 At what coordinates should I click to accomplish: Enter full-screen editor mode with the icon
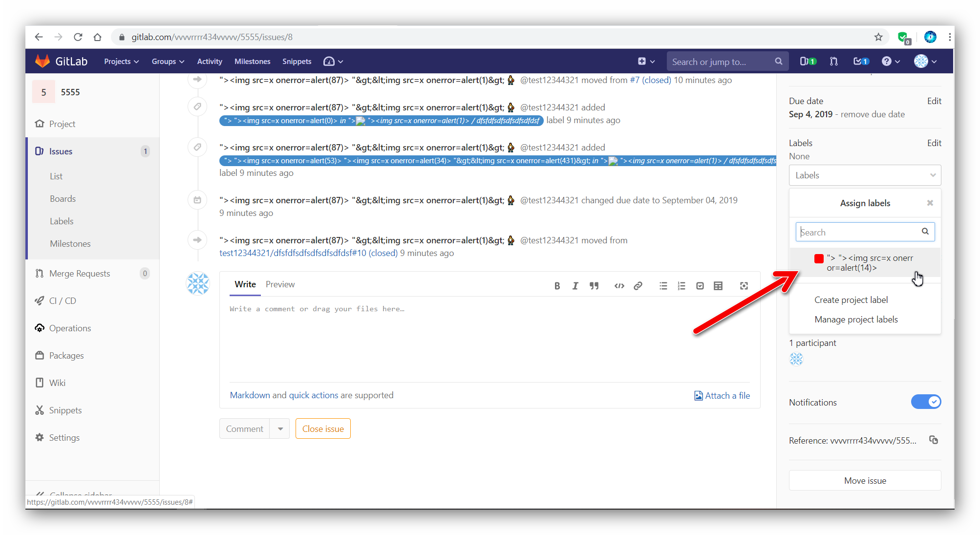point(744,286)
